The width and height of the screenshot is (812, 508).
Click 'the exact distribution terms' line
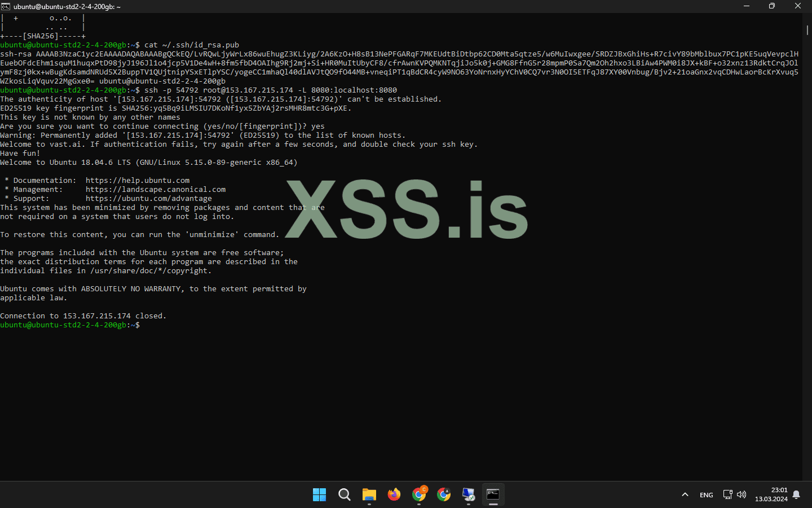click(149, 262)
